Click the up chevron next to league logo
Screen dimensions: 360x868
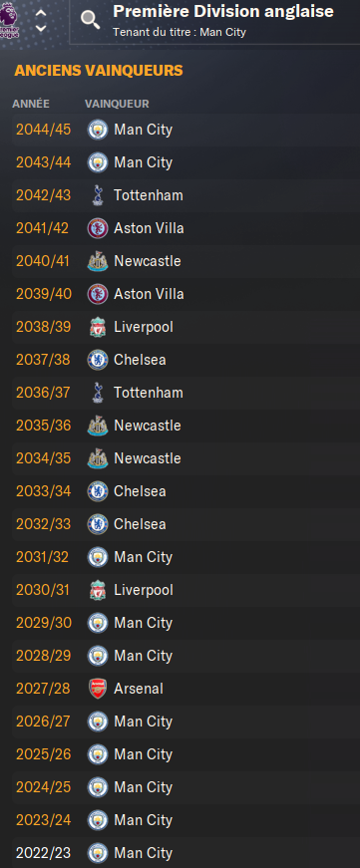tap(41, 12)
